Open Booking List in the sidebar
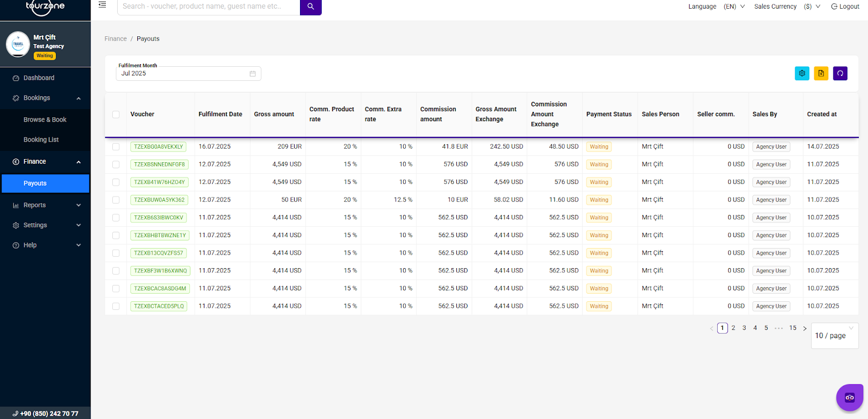The image size is (868, 419). 41,140
